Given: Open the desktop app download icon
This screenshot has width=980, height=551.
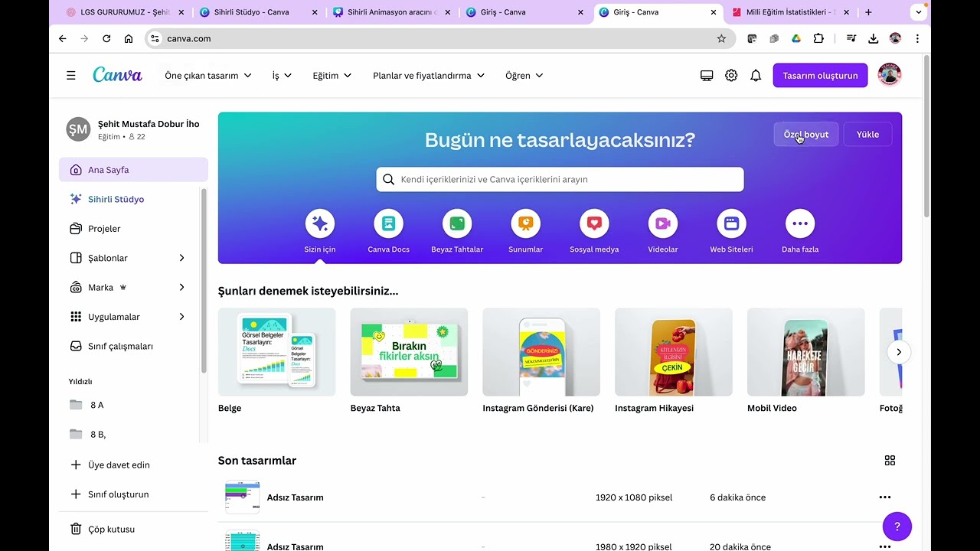Looking at the screenshot, I should tap(707, 76).
